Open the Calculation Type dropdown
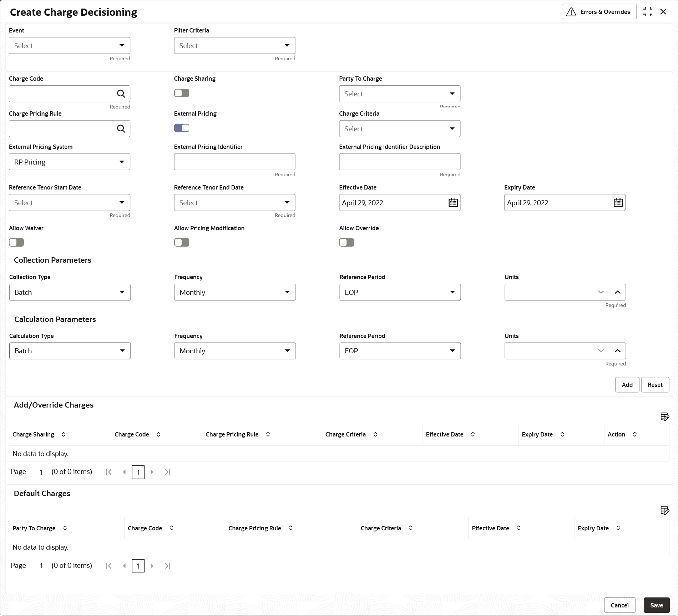The height and width of the screenshot is (616, 678). point(70,351)
